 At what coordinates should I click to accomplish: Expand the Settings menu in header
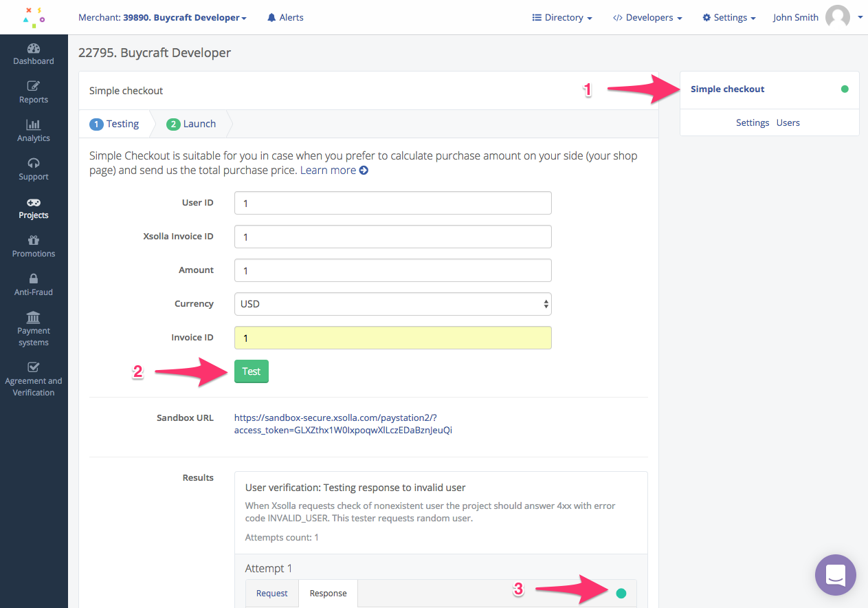729,17
